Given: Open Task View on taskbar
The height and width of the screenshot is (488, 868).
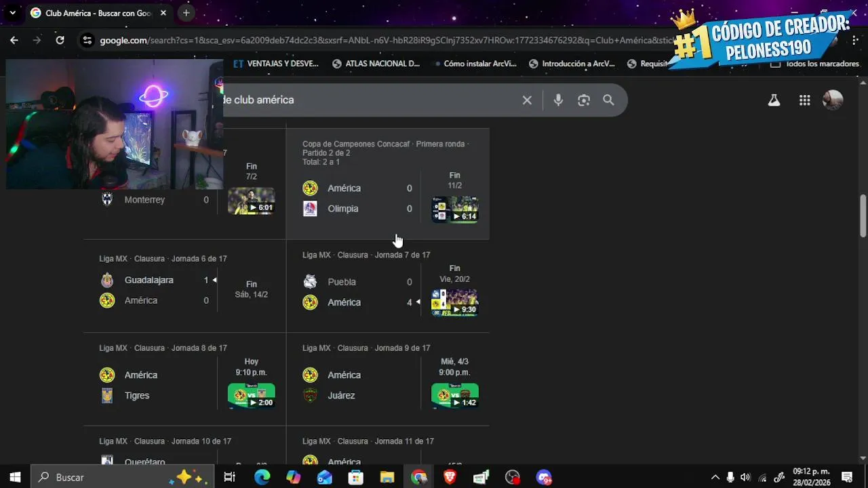Looking at the screenshot, I should [230, 477].
